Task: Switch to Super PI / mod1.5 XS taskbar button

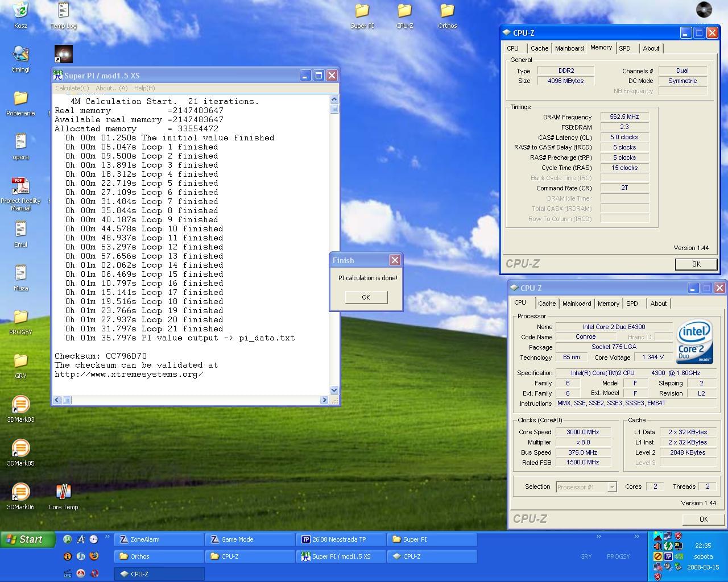Action: click(x=341, y=556)
